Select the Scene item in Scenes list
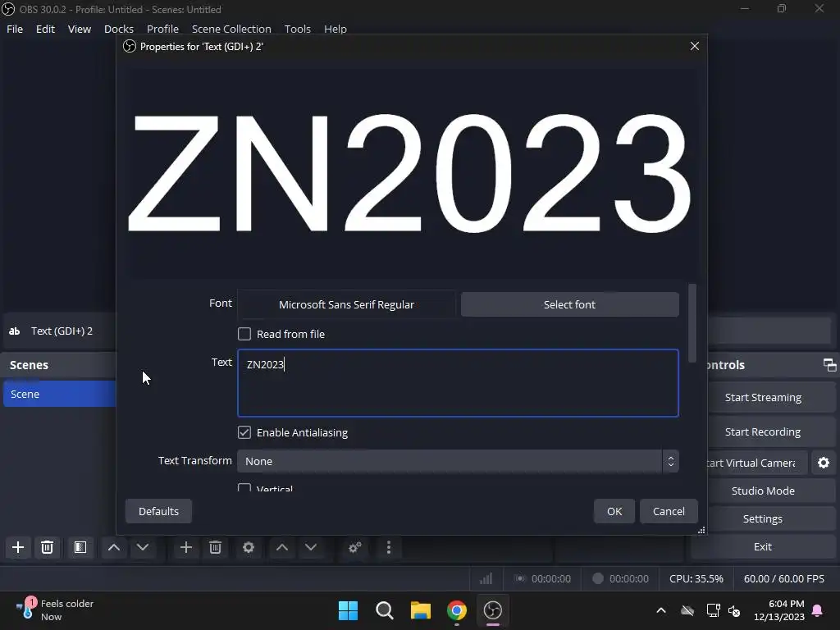This screenshot has width=840, height=630. [x=59, y=394]
